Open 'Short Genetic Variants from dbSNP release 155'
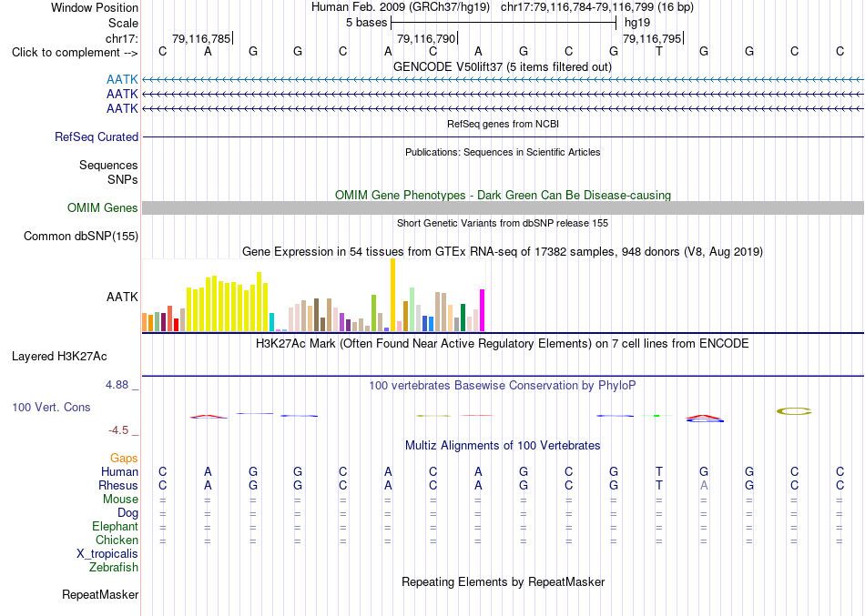865x616 pixels. [503, 223]
